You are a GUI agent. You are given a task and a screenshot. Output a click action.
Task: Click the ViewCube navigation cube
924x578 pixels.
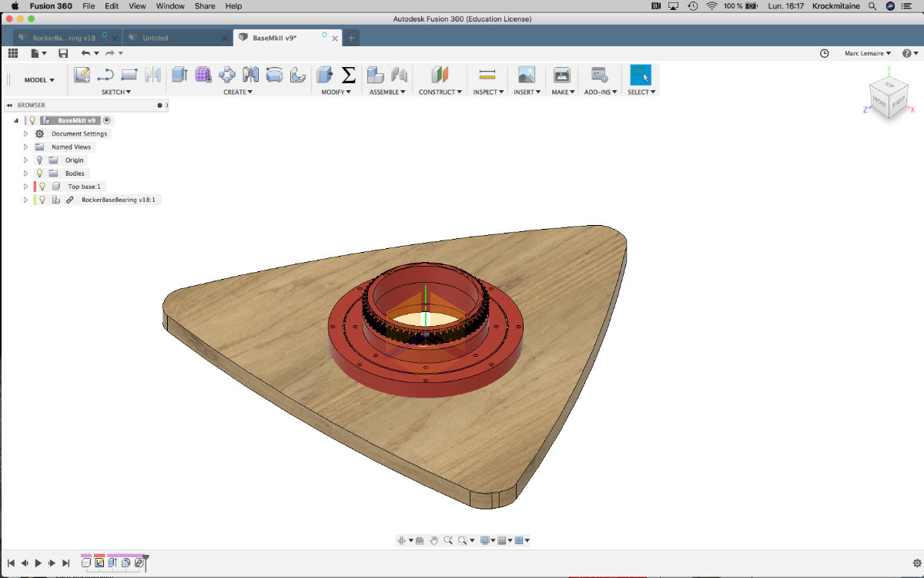[x=889, y=97]
